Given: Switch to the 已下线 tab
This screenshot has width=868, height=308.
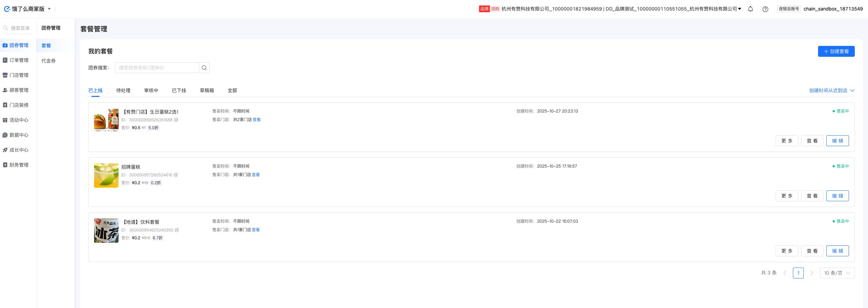Looking at the screenshot, I should tap(179, 90).
